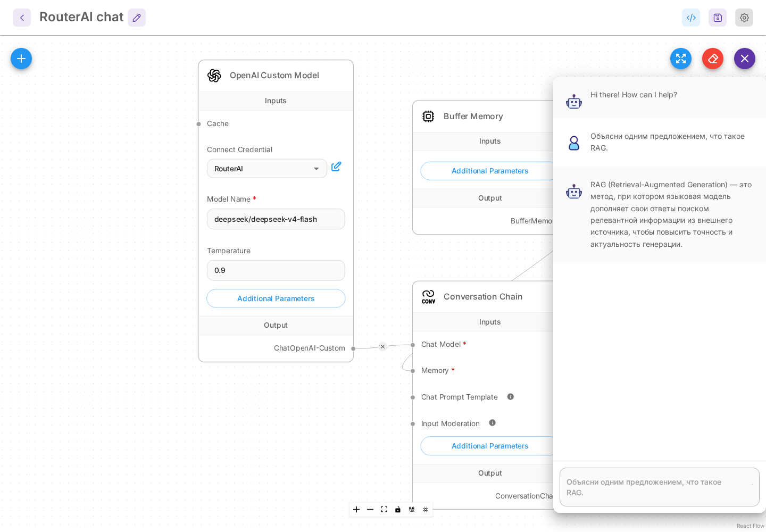766x532 pixels.
Task: Save the chatflow using the save icon
Action: coord(718,18)
